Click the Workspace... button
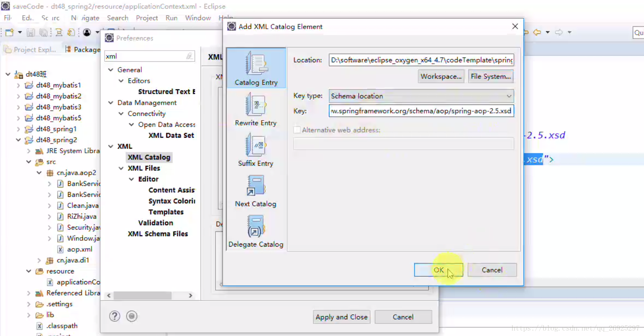This screenshot has width=644, height=336. coord(441,76)
